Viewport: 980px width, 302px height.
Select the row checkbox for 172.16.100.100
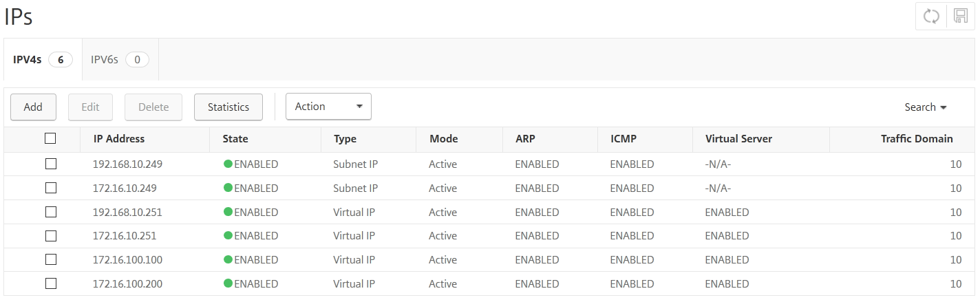50,259
